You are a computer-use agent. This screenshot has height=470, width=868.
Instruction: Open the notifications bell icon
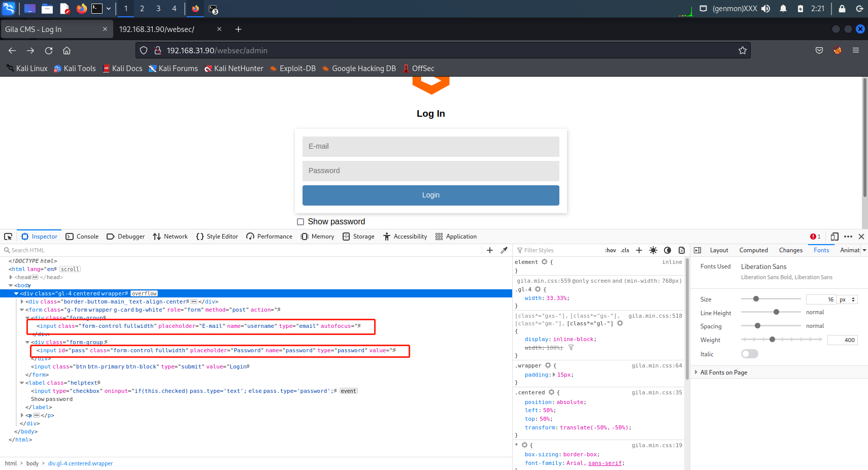tap(783, 9)
